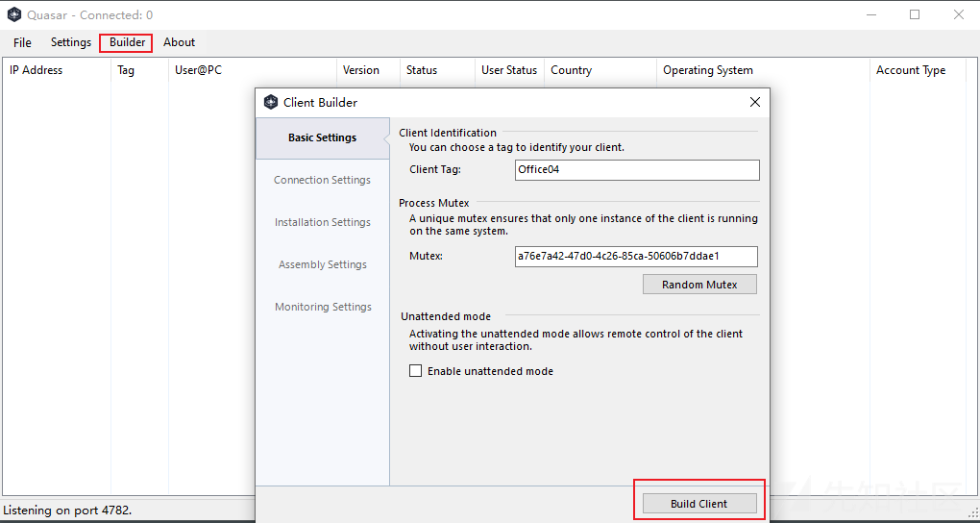The width and height of the screenshot is (980, 523).
Task: Click 'Listening on port 4782.' status text
Action: [67, 511]
